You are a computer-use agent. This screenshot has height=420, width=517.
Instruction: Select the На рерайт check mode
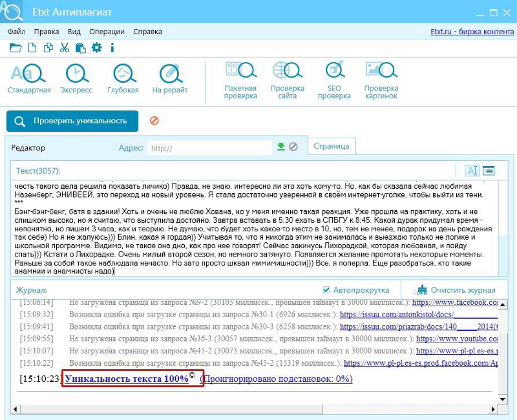170,79
